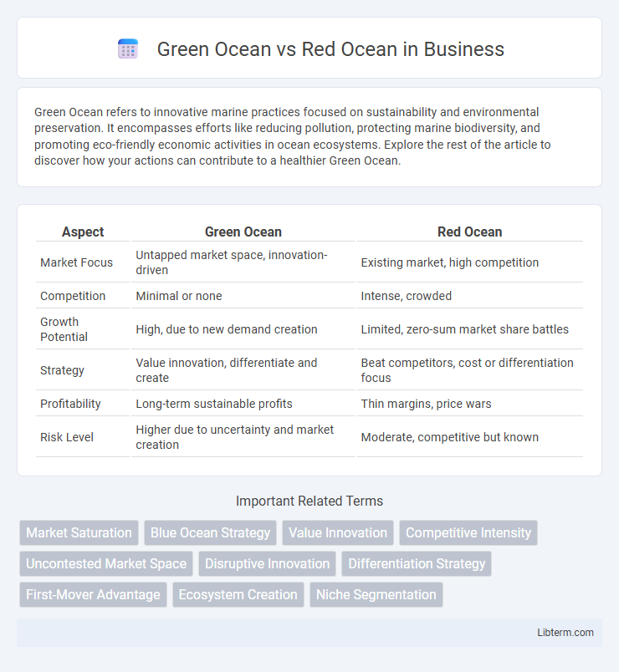The width and height of the screenshot is (619, 672).
Task: Select the Value Innovation tag
Action: pos(338,532)
